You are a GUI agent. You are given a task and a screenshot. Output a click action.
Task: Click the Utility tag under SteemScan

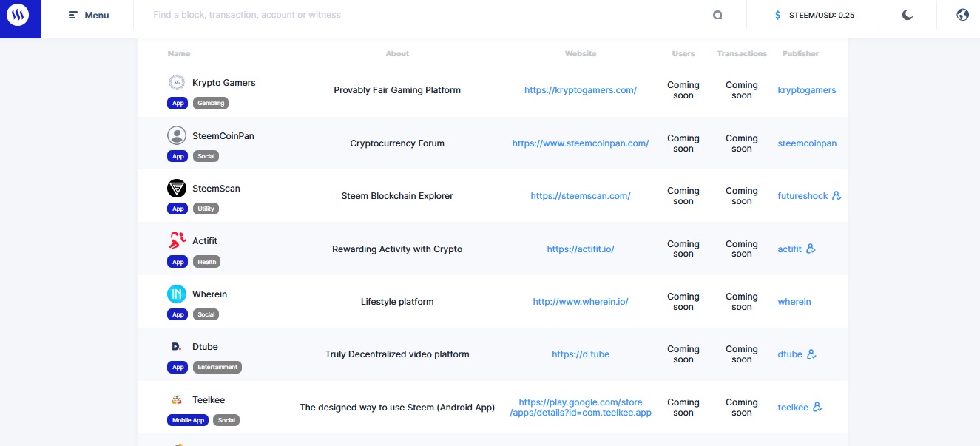point(206,209)
